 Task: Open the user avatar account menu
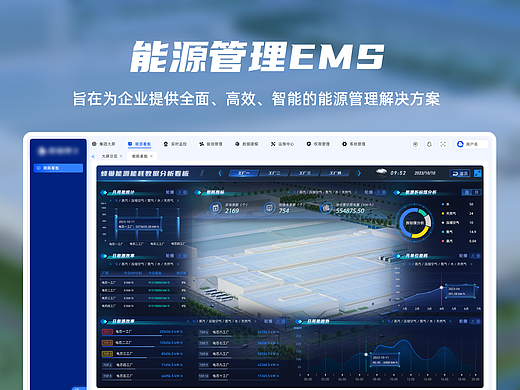pos(472,144)
